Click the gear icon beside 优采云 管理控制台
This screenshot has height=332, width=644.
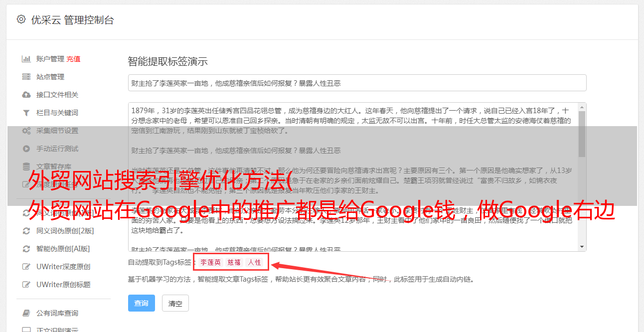(21, 19)
